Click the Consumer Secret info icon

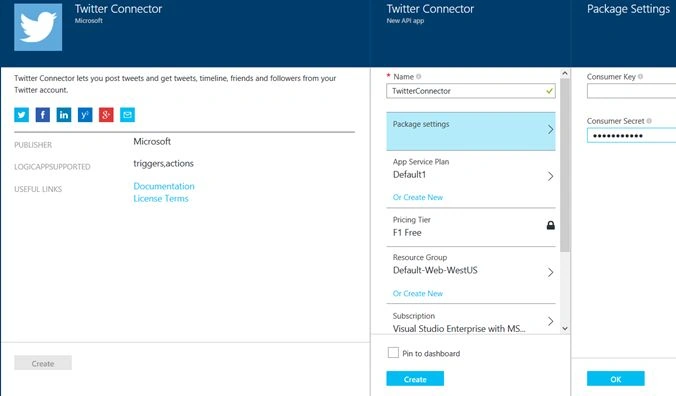click(649, 121)
